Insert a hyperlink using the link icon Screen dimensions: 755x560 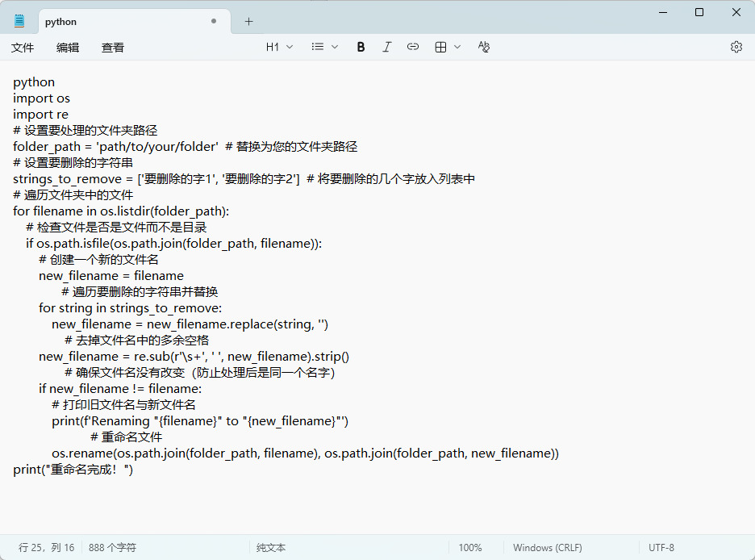(412, 48)
